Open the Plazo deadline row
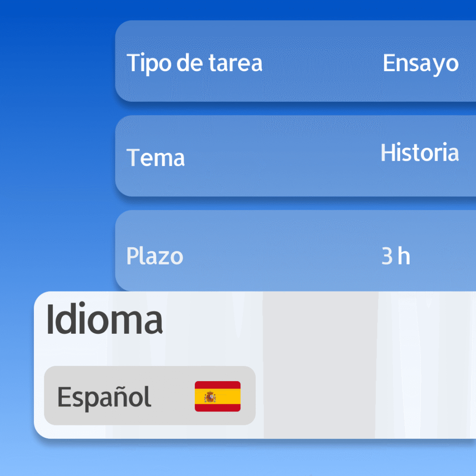The height and width of the screenshot is (476, 476). pos(295,251)
